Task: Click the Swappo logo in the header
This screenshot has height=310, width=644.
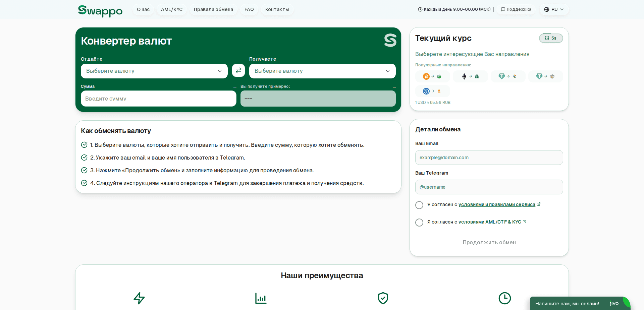Action: coord(100,11)
